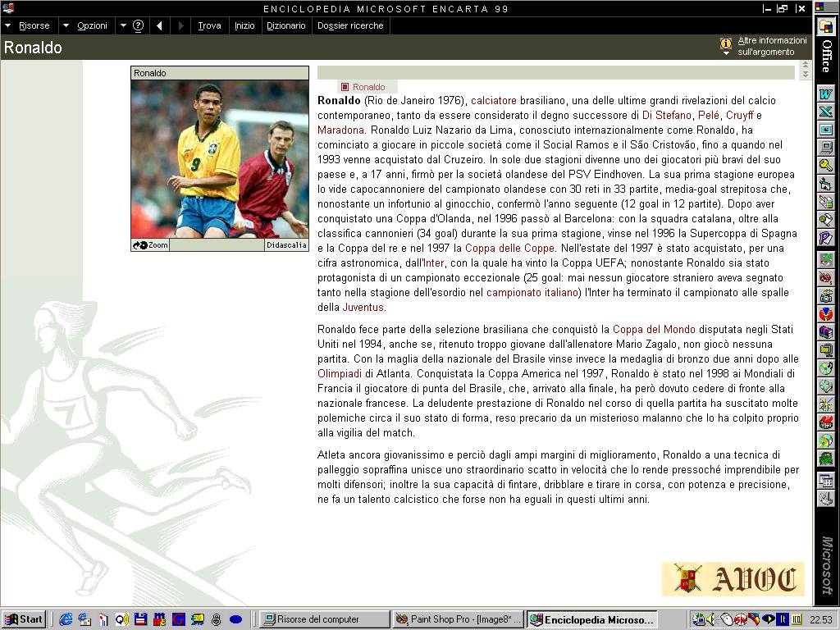840x630 pixels.
Task: Click the help question mark icon
Action: (x=138, y=25)
